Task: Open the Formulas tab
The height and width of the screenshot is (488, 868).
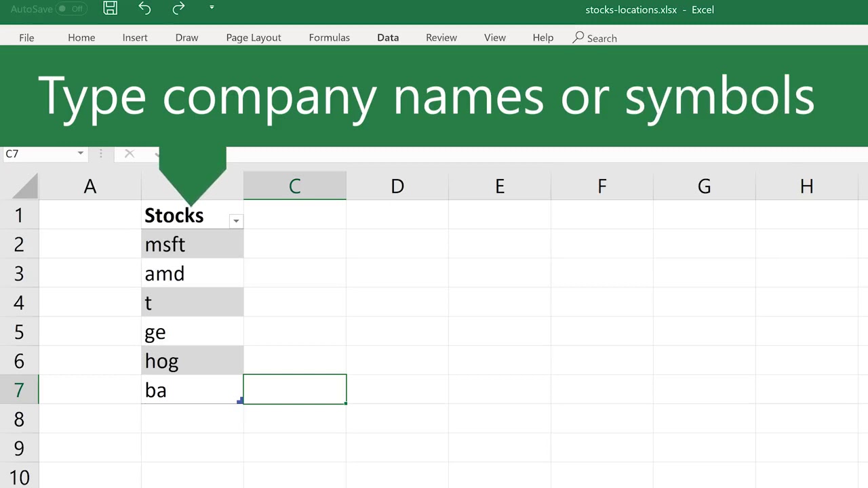Action: [330, 37]
